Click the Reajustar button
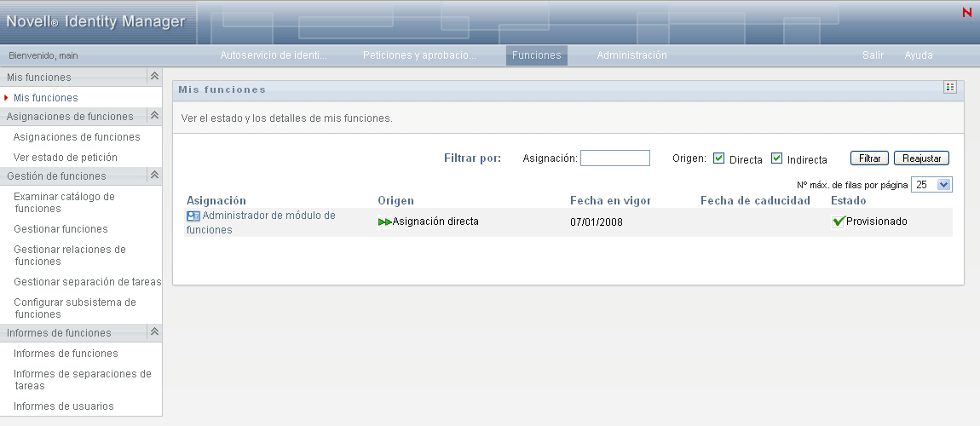The height and width of the screenshot is (426, 980). coord(922,158)
